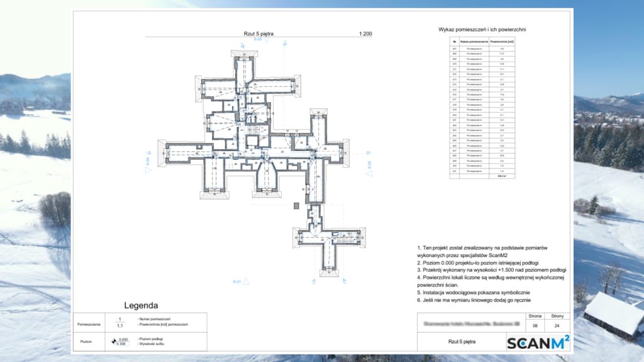Click the 'Rzut 5 piętra' drawing title
Viewport: 644px width, 362px height.
258,33
